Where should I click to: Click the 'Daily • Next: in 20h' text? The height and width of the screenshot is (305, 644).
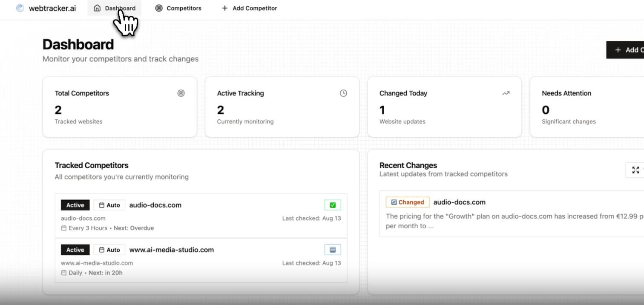tap(95, 273)
